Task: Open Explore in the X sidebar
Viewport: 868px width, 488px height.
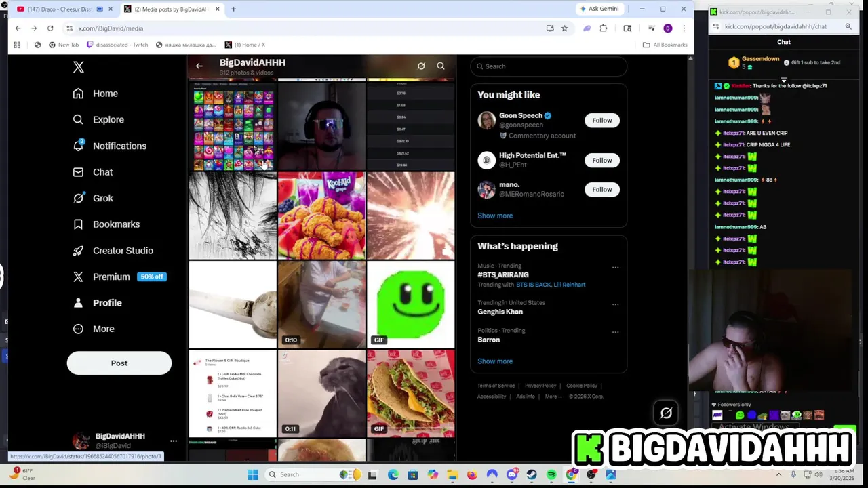Action: click(x=99, y=119)
